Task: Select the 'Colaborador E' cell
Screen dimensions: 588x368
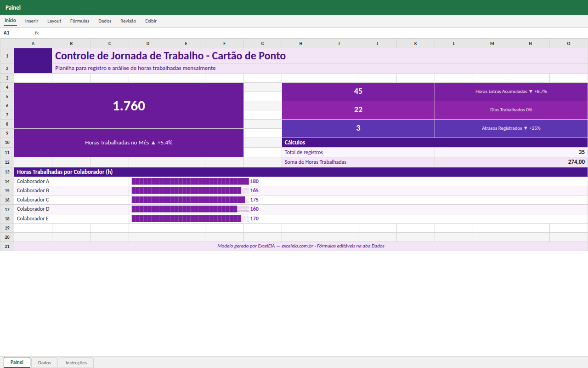Action: [72, 218]
